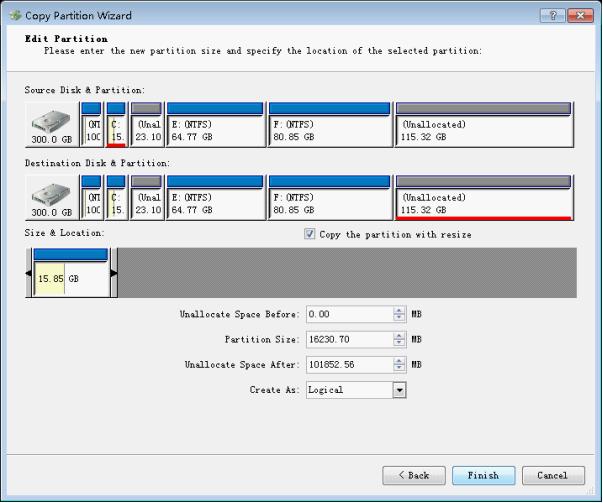603x503 pixels.
Task: Click the left resize handle arrow of partition bar
Action: (x=28, y=273)
